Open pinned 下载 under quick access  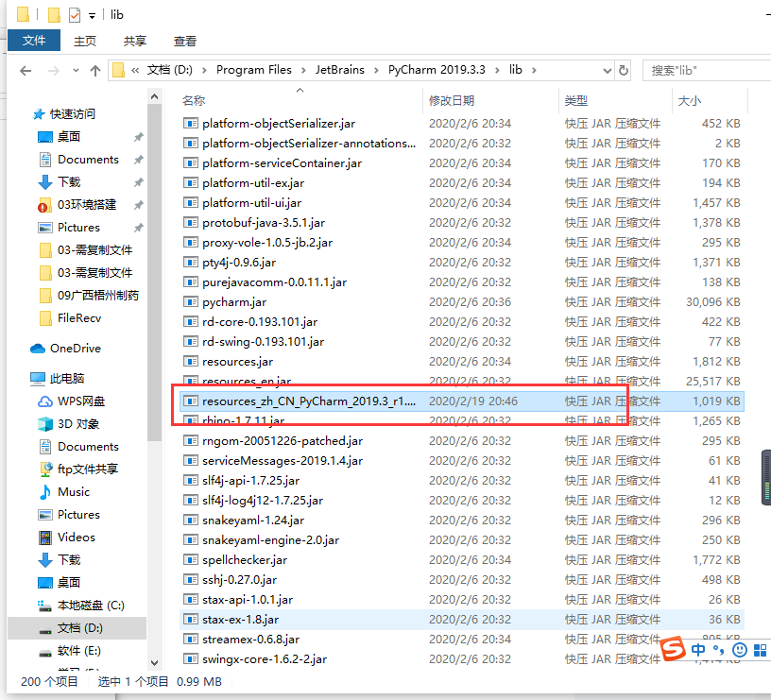[68, 182]
